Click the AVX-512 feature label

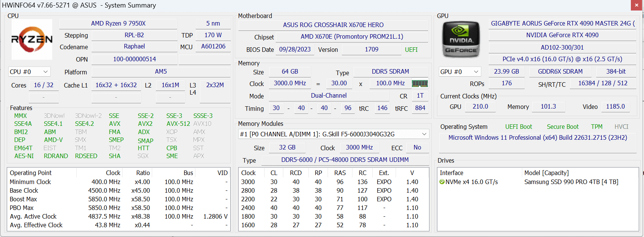(178, 124)
